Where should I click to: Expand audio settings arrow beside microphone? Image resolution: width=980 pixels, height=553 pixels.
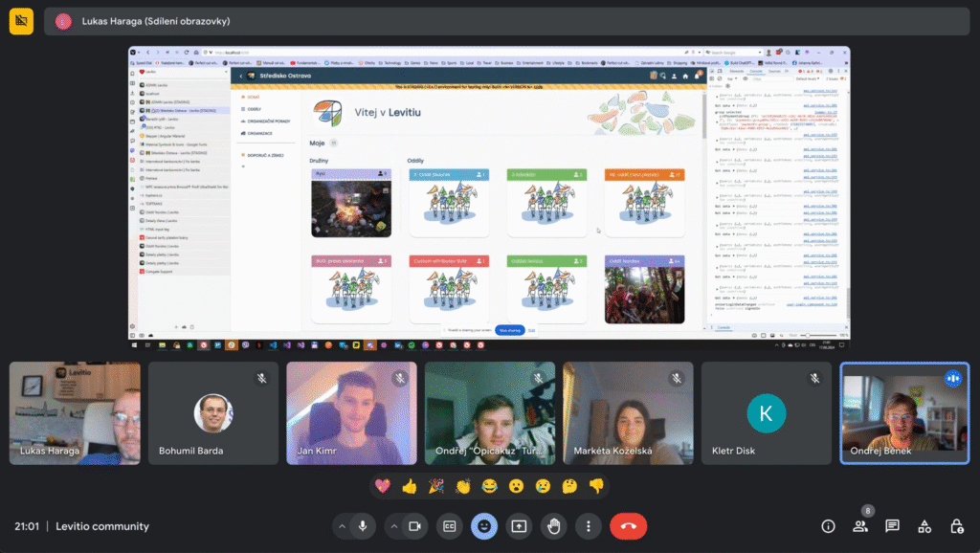tap(342, 526)
